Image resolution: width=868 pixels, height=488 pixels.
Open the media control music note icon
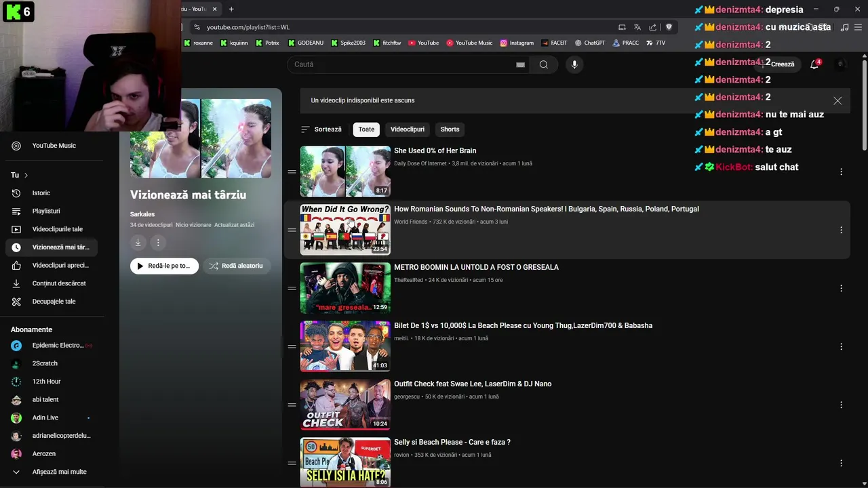844,27
